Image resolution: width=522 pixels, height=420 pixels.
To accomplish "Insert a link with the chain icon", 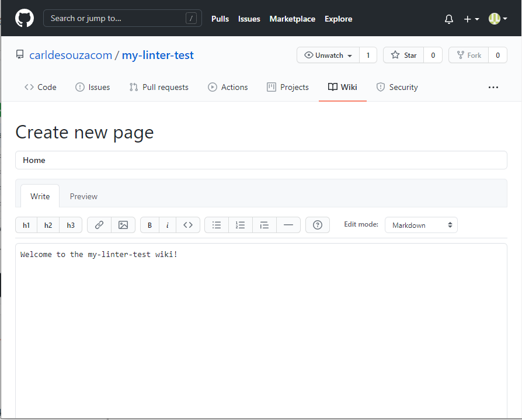I will [x=99, y=225].
